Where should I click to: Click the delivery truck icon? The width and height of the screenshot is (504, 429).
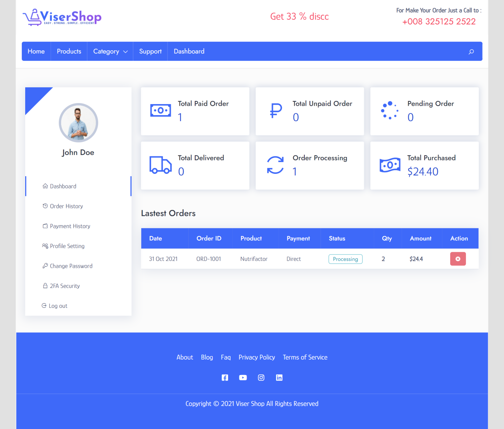pyautogui.click(x=160, y=165)
